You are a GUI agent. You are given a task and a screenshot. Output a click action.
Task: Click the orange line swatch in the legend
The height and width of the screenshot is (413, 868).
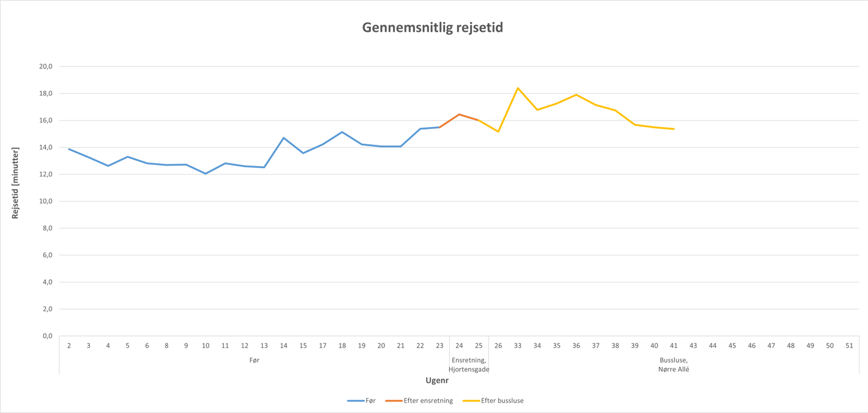click(393, 401)
